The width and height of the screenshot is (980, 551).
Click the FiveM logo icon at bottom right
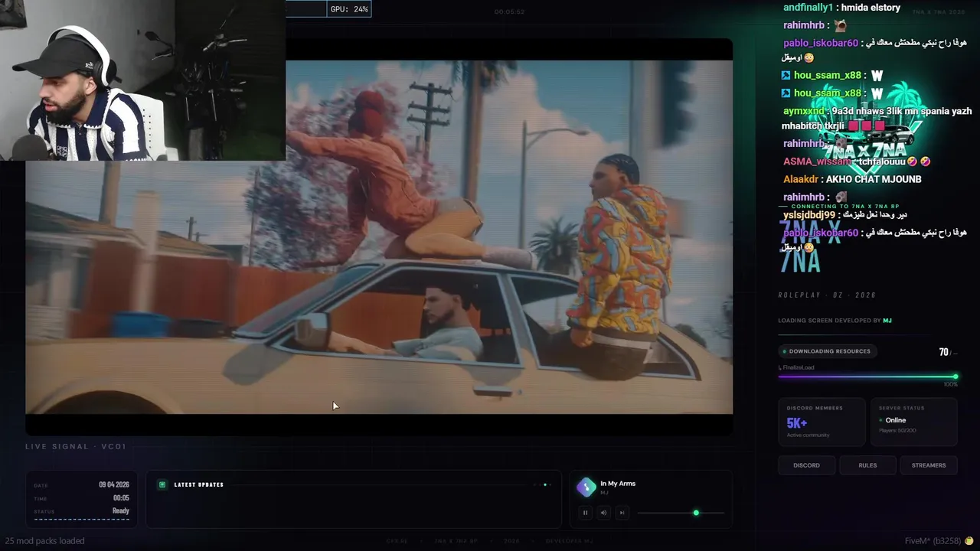(969, 540)
